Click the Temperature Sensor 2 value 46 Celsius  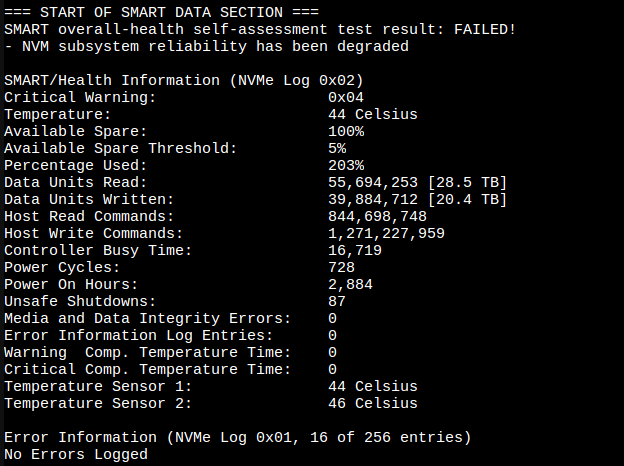coord(373,404)
